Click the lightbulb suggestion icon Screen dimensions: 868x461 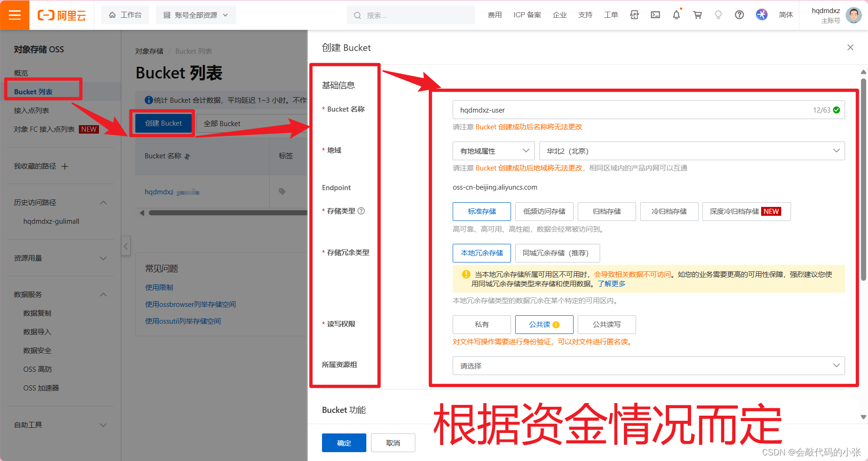click(x=718, y=15)
